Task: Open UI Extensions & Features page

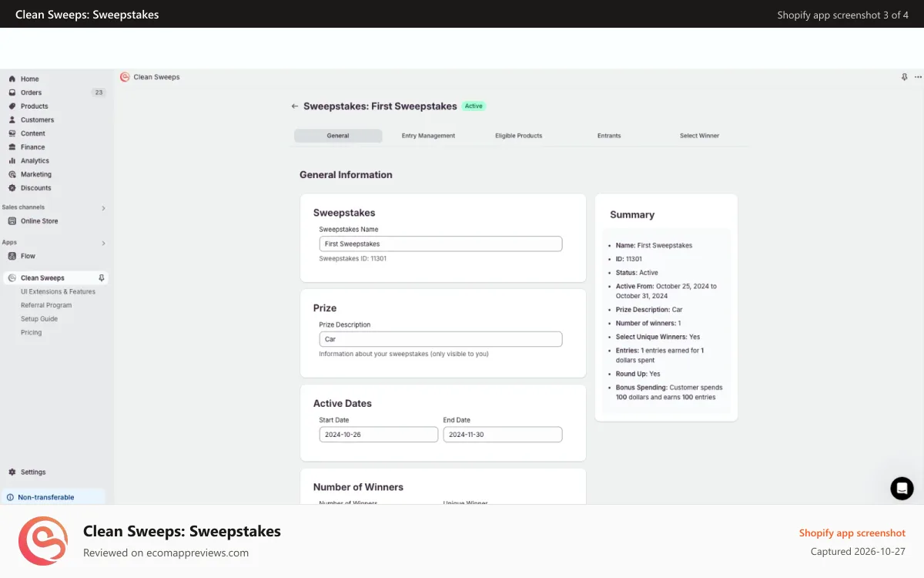Action: (x=58, y=291)
